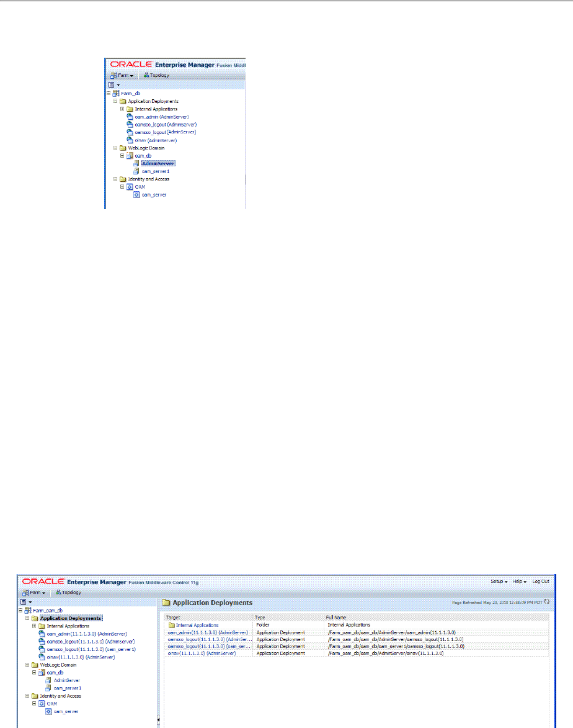Collapse the Farm_oam_db root node
The width and height of the screenshot is (573, 728).
pyautogui.click(x=20, y=611)
